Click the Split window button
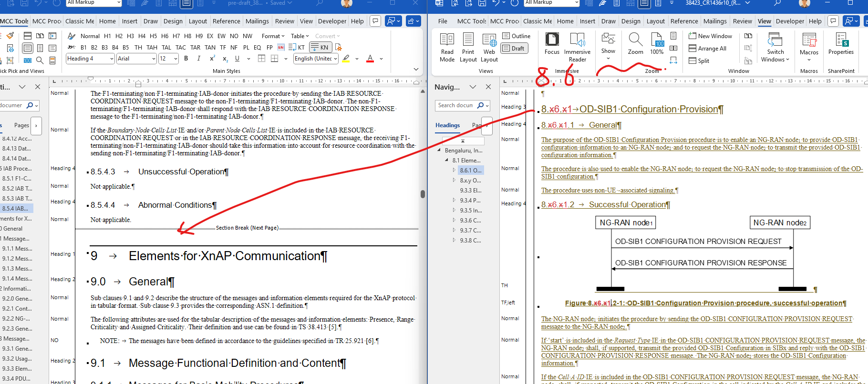The height and width of the screenshot is (384, 868). pos(699,61)
